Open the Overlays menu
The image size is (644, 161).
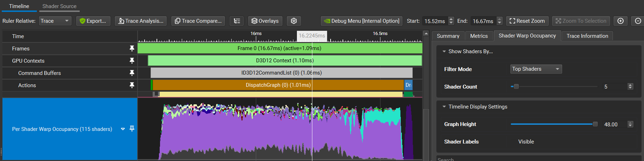coord(265,21)
